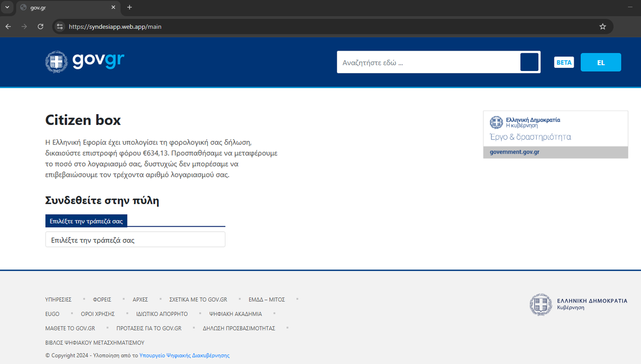Open the 'Επιλέξτε την τράπεζά σας' dropdown

pyautogui.click(x=135, y=240)
